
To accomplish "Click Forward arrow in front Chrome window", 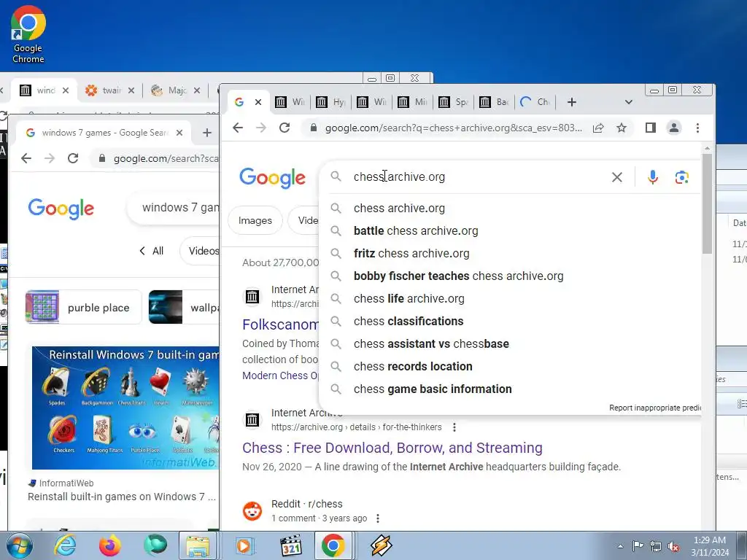I will click(x=260, y=128).
